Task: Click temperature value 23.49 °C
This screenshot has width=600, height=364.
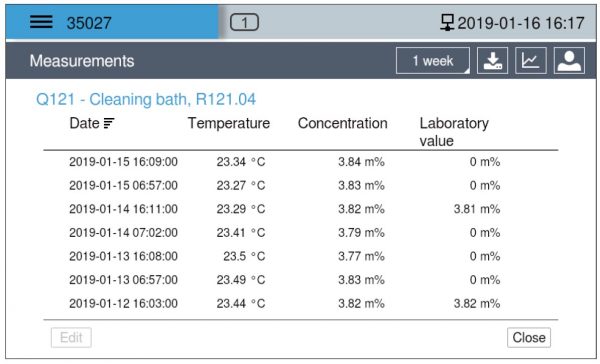Action: (241, 280)
